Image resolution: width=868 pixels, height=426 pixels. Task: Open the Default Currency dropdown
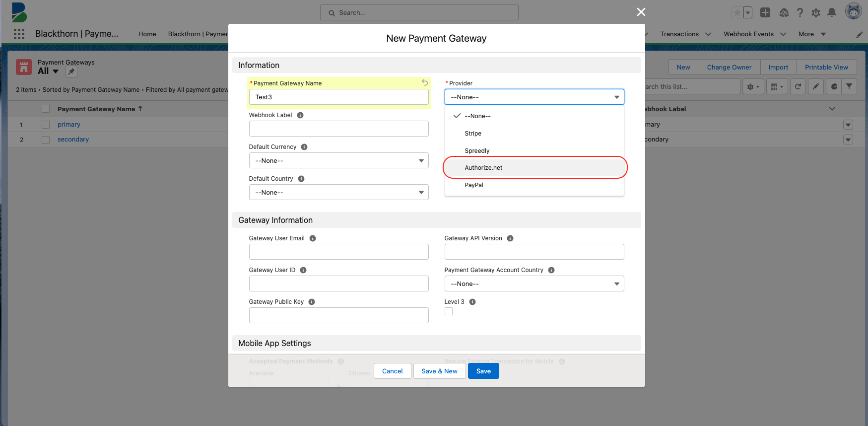tap(338, 160)
